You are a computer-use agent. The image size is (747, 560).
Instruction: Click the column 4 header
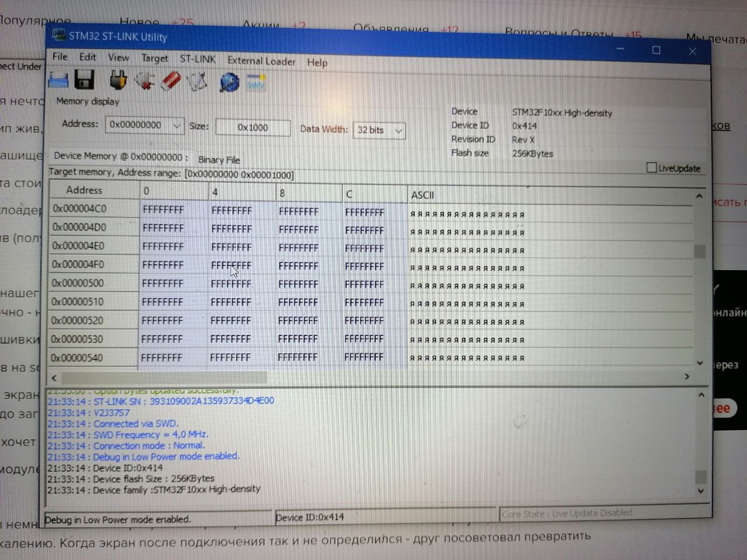tap(242, 192)
